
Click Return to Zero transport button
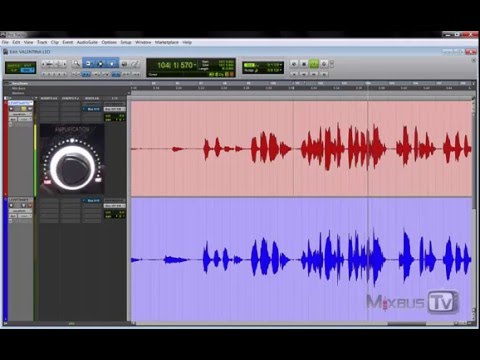[294, 74]
